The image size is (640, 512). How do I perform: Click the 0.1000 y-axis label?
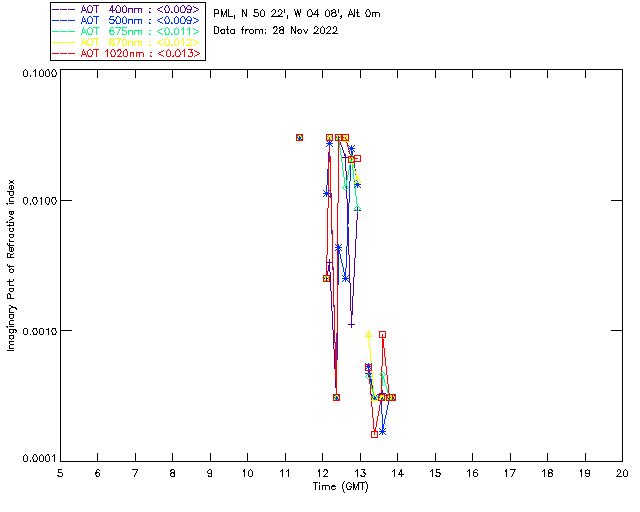point(39,73)
